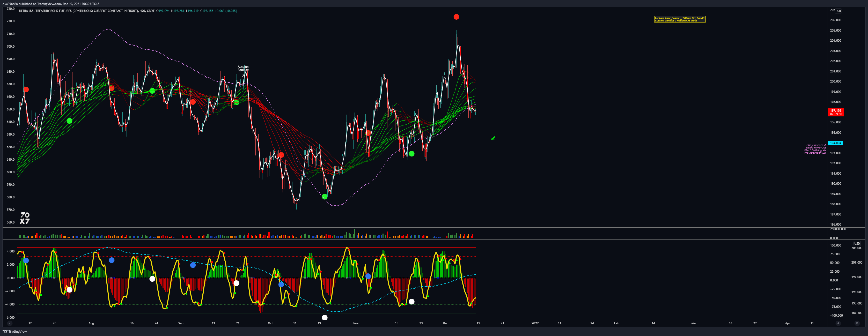Click the Mar label on time axis
Screen dimensions: 868x336
(x=694, y=323)
